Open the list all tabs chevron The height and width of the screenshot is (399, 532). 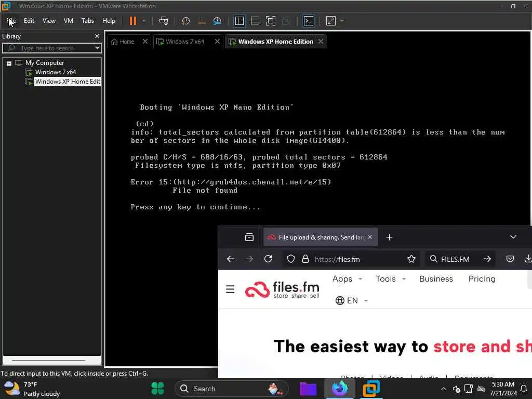513,237
